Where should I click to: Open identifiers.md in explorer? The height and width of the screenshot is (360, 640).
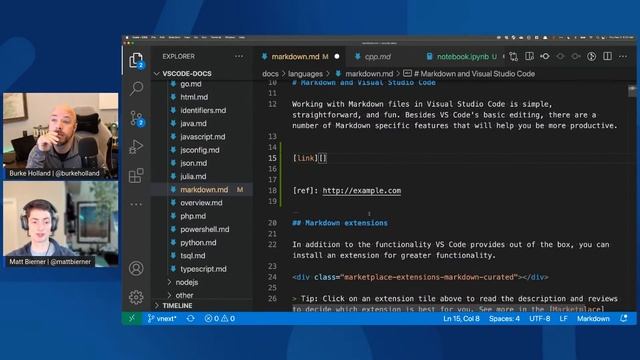[203, 110]
